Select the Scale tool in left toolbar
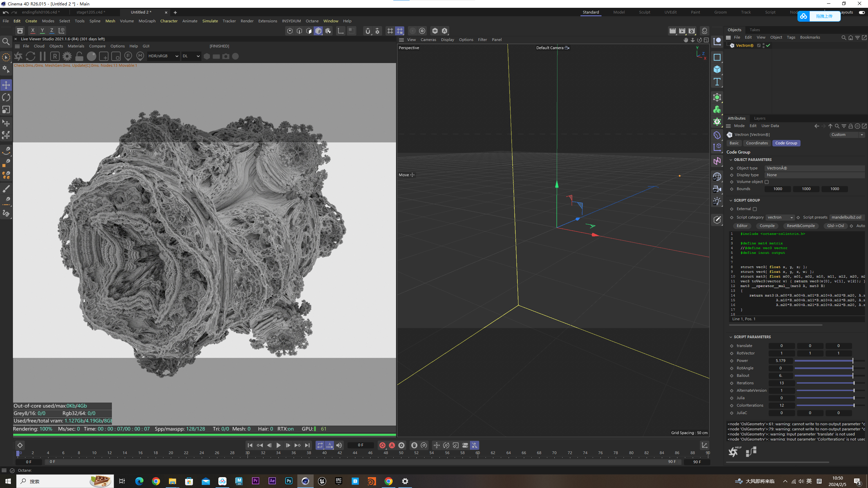Viewport: 868px width, 488px height. 6,110
